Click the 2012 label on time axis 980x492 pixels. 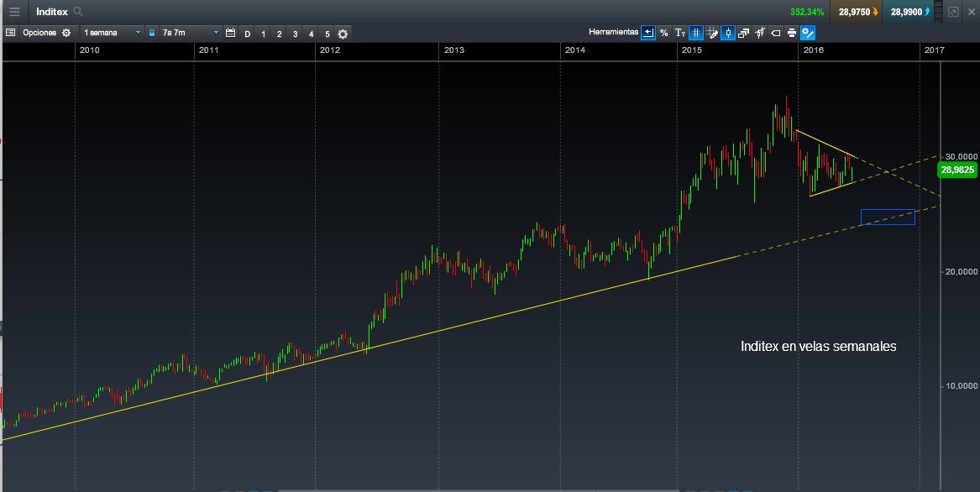coord(329,50)
